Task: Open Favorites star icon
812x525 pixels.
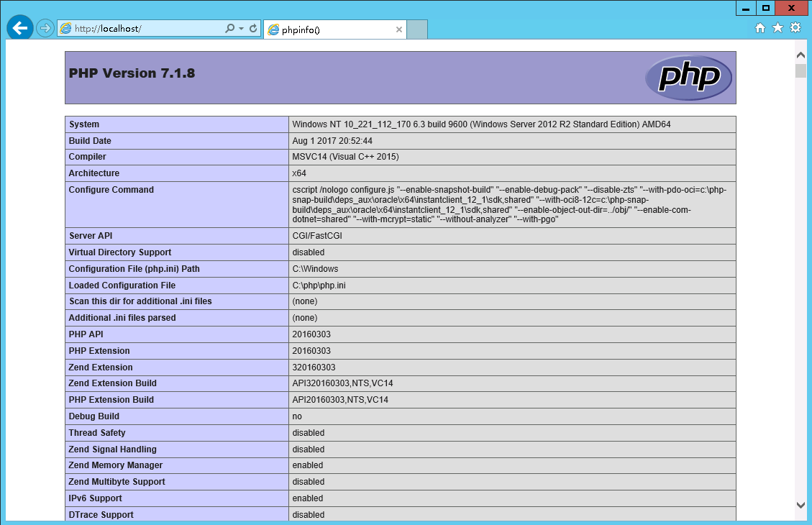Action: (x=777, y=28)
